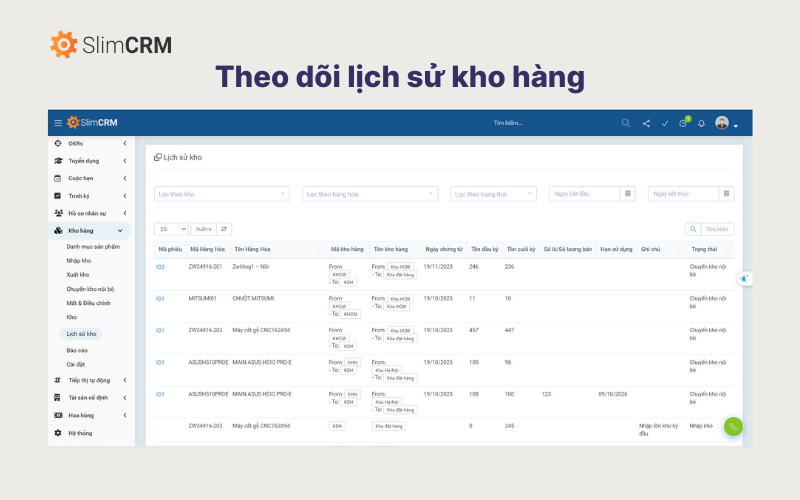Expand the Hoa hồng chevron
The image size is (800, 500).
pyautogui.click(x=124, y=415)
